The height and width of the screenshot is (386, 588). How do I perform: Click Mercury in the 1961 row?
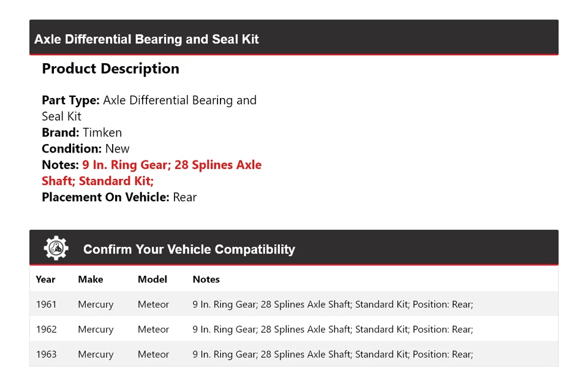pos(96,305)
